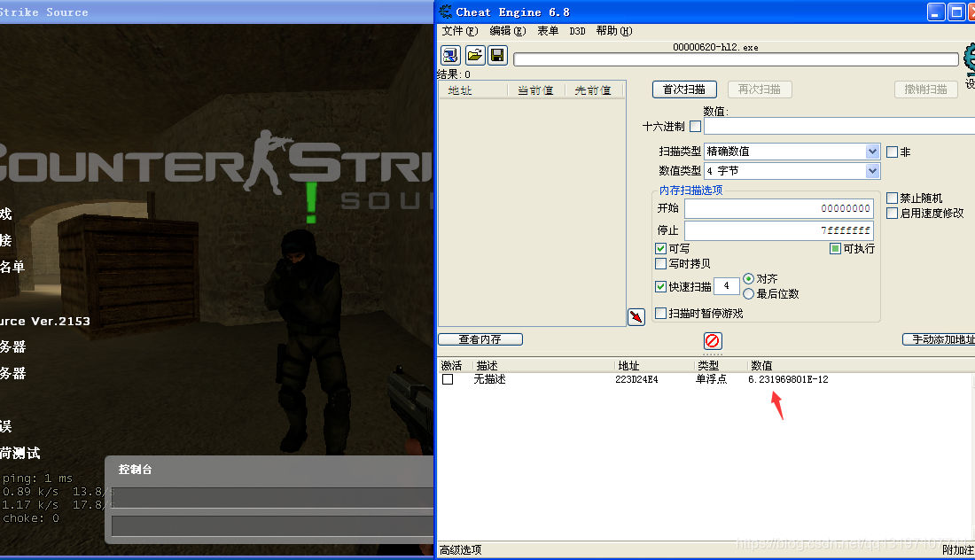Enable the 写时拷贝 checkbox
The image size is (975, 560).
tap(661, 263)
